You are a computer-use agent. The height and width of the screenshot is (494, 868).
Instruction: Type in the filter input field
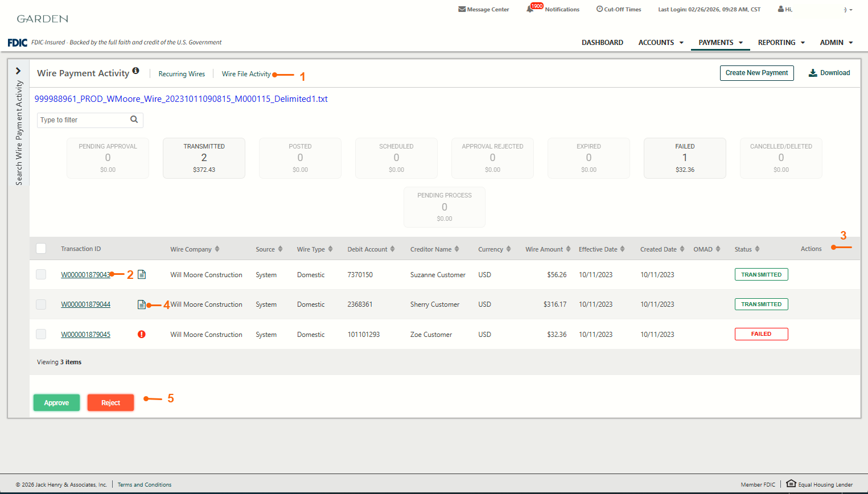click(83, 120)
